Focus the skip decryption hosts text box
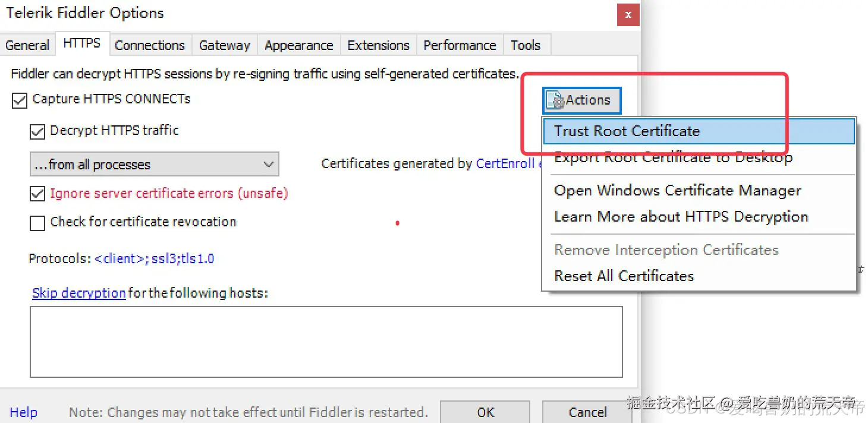868x423 pixels. point(326,342)
